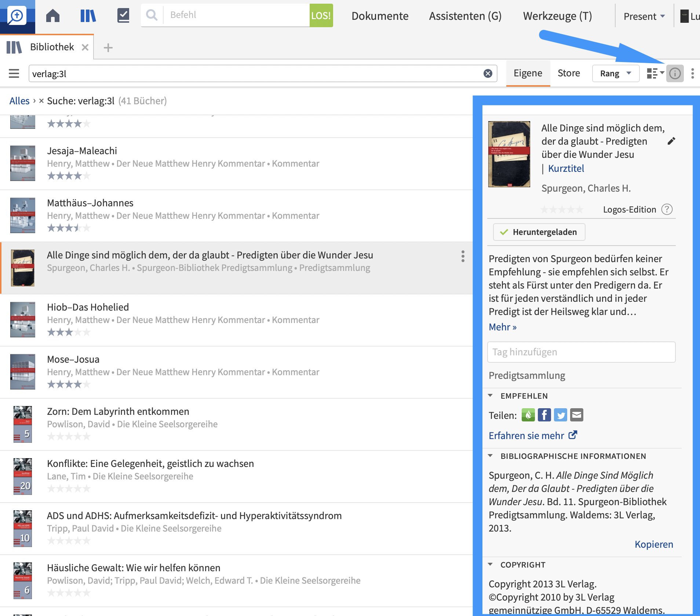This screenshot has height=616, width=700.
Task: Select the Mose–Josua book row
Action: (236, 372)
